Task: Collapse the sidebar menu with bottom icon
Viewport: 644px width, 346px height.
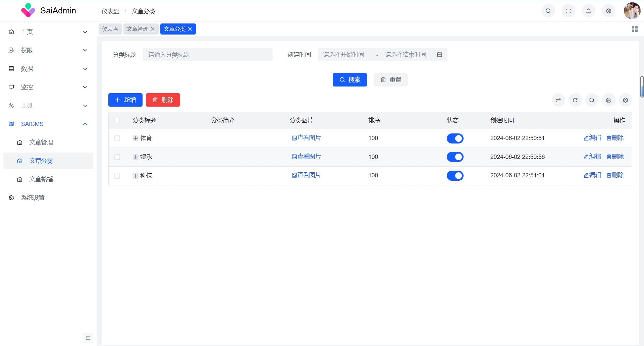Action: pyautogui.click(x=88, y=338)
